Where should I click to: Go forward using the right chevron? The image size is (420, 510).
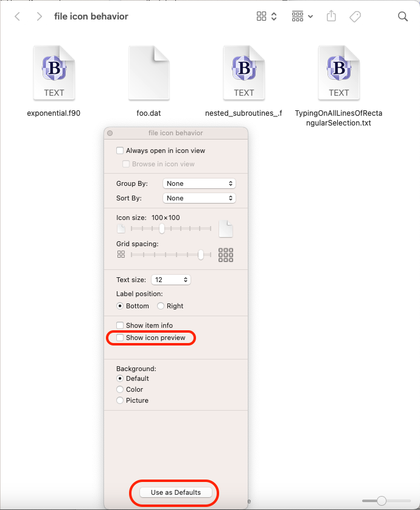(x=40, y=16)
